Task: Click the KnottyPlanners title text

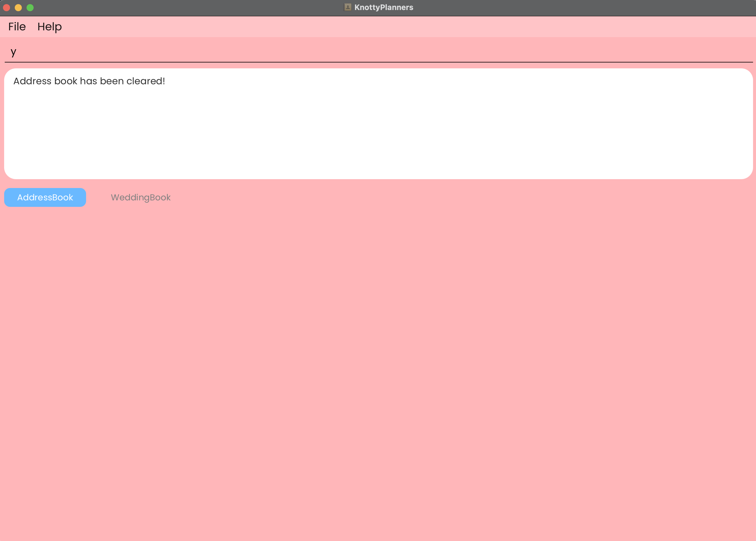Action: pos(384,7)
